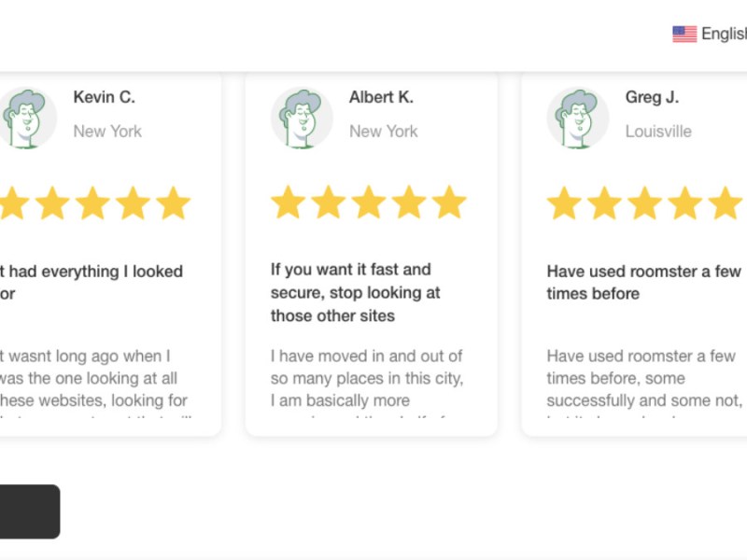
Task: Select the reviewer name Kevin C.
Action: [104, 97]
